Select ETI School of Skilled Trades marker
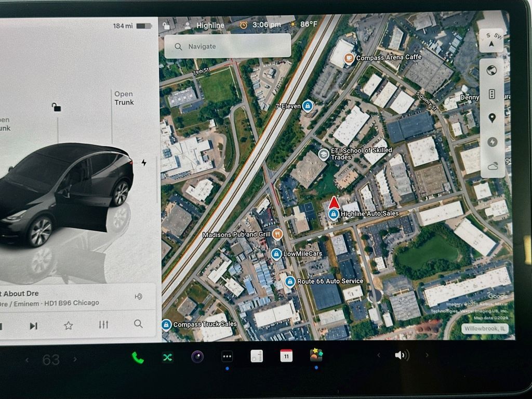Image resolution: width=532 pixels, height=399 pixels. pos(323,154)
